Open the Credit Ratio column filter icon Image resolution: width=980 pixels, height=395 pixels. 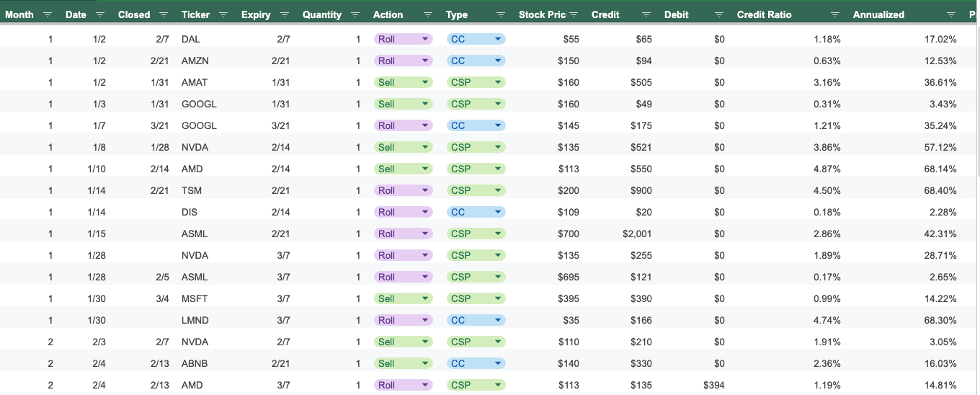tap(835, 14)
